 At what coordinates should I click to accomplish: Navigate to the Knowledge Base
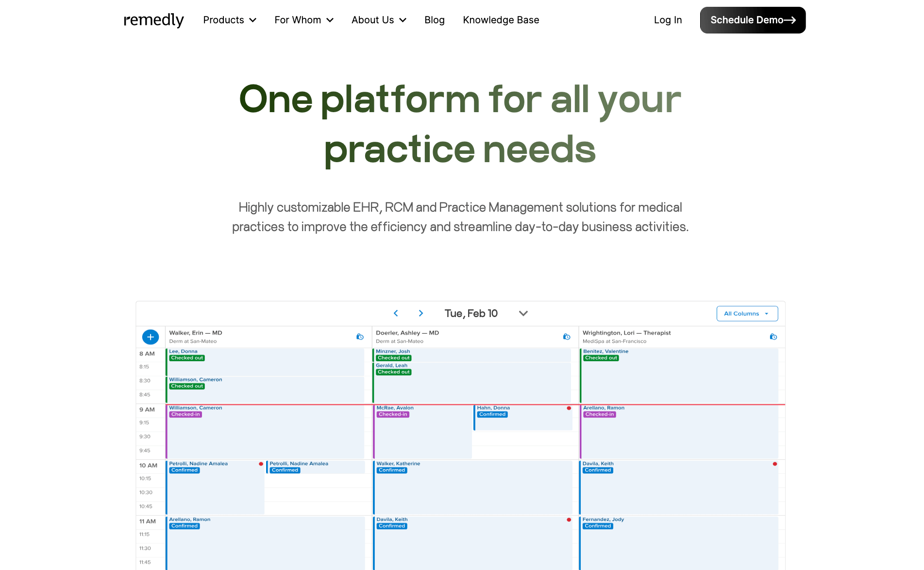coord(501,20)
